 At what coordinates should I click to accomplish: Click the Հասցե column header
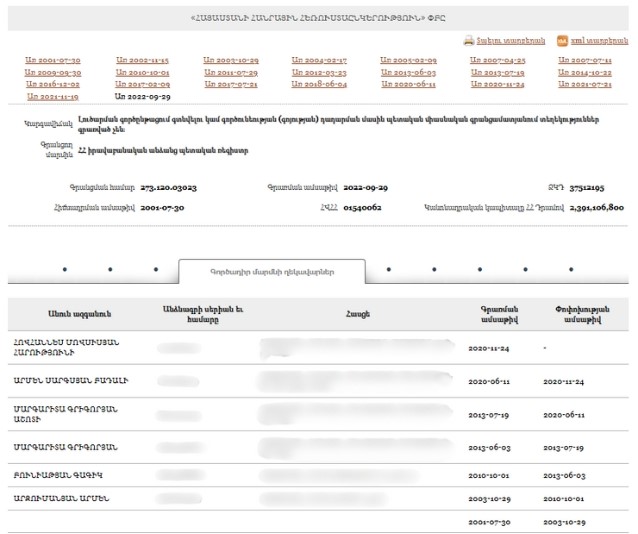(358, 314)
